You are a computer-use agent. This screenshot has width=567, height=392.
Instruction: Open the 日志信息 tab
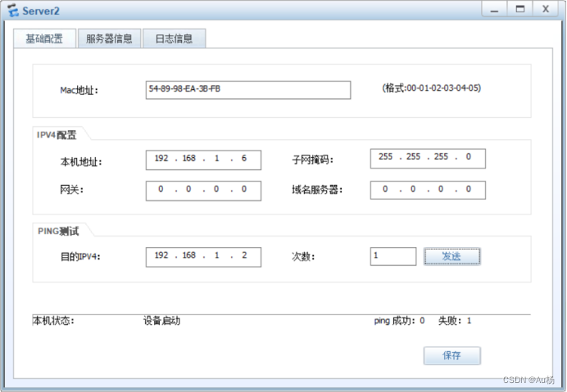pos(175,38)
